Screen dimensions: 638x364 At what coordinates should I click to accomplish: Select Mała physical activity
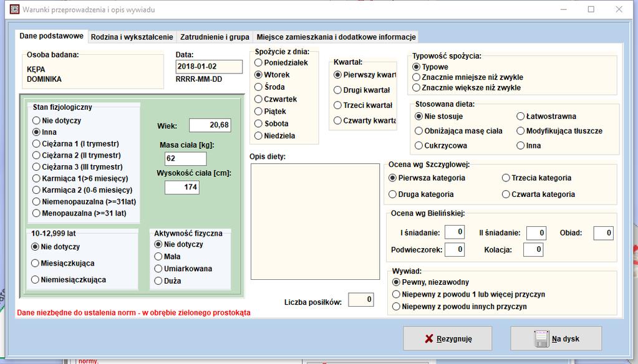pos(167,257)
